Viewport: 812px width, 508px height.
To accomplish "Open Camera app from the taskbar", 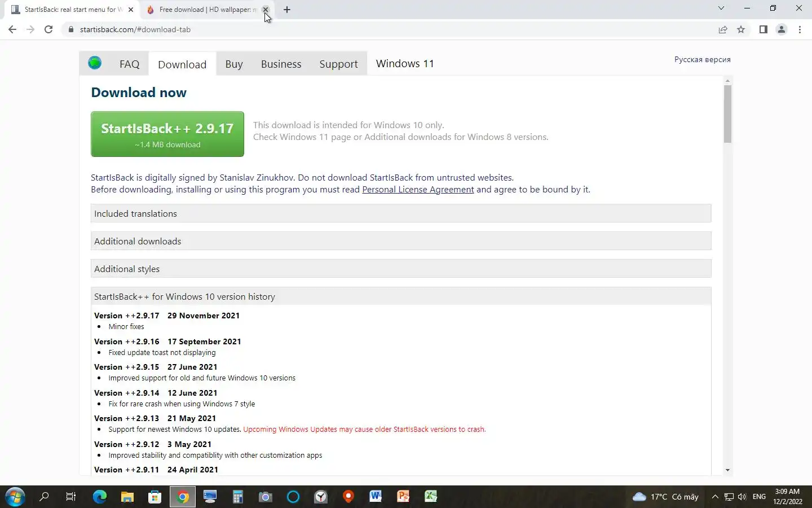I will point(265,497).
